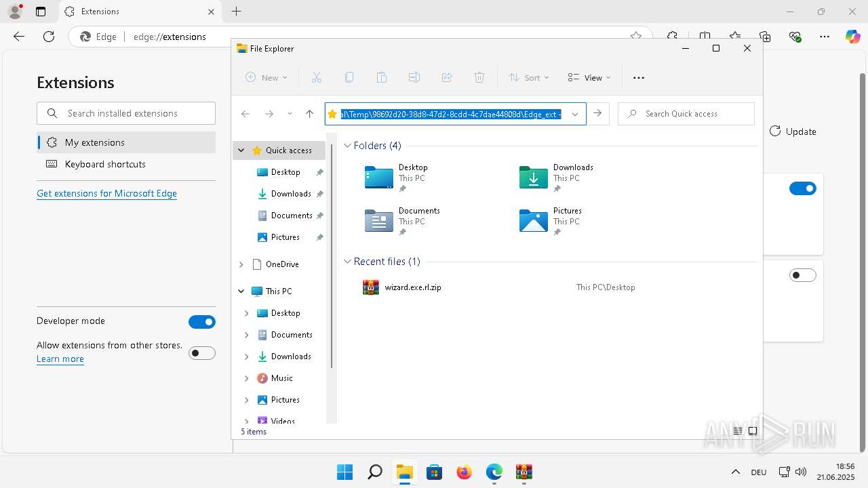Open the Documents folder tile

[x=403, y=221]
